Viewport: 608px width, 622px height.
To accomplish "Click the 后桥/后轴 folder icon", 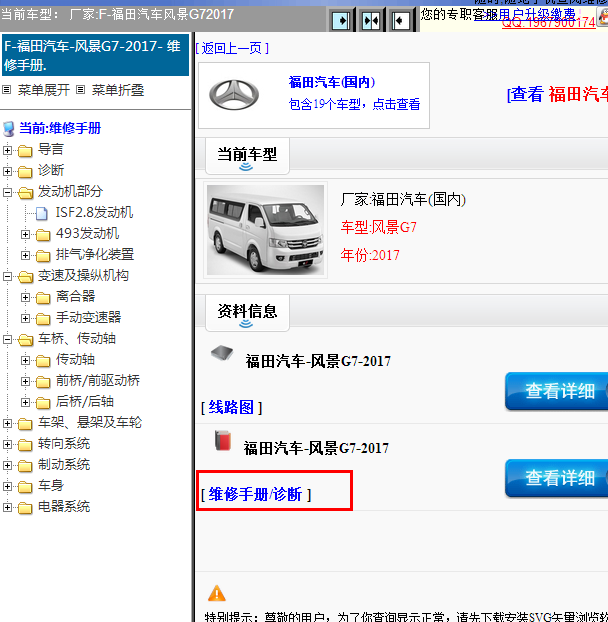I will point(43,402).
